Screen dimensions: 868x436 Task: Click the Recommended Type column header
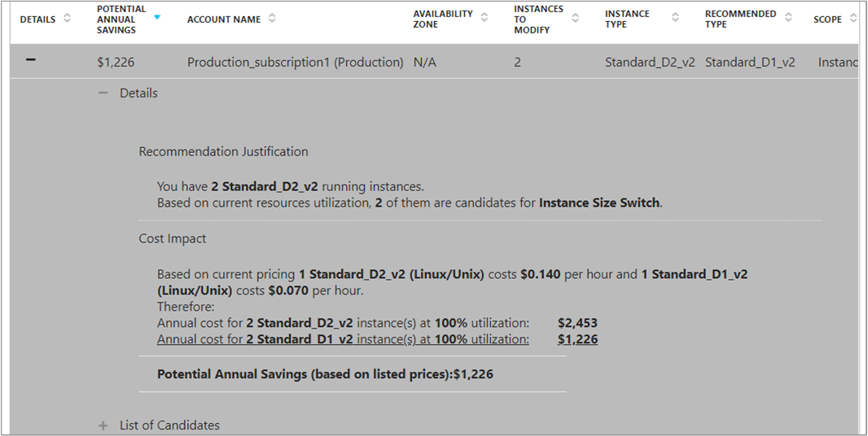741,19
